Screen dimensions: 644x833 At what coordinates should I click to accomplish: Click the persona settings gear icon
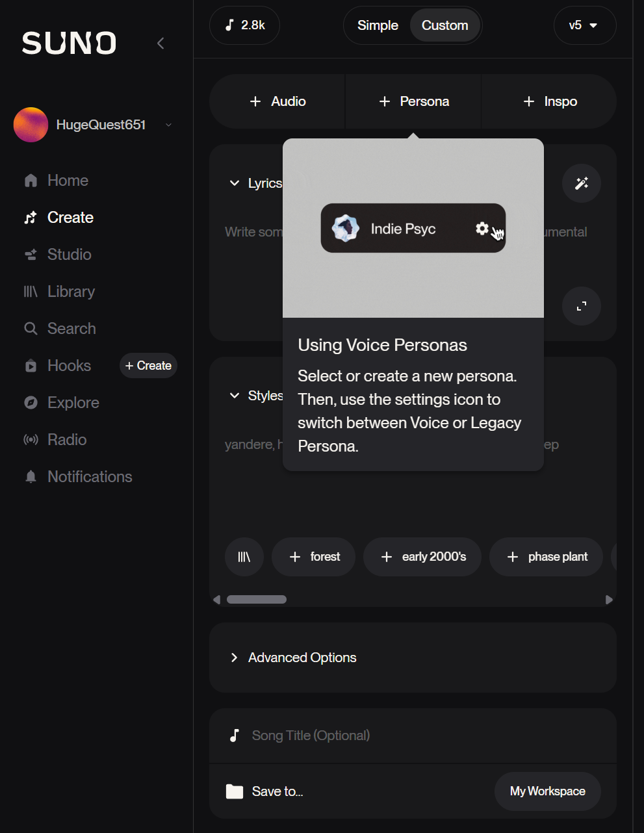[482, 228]
